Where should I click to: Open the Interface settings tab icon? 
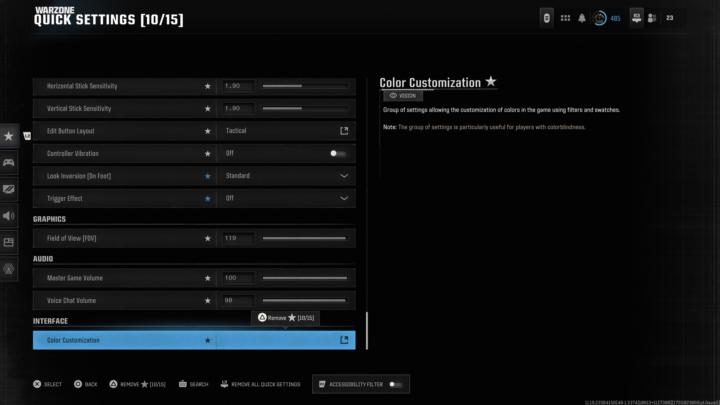(x=9, y=242)
